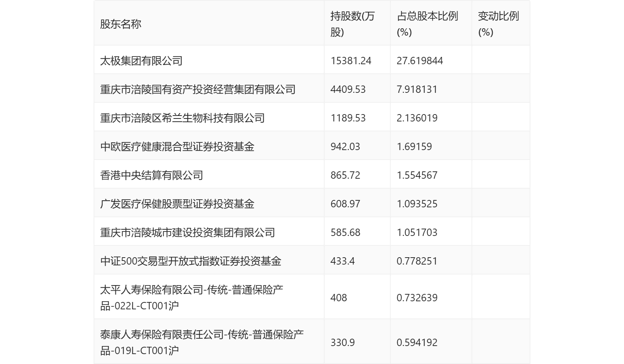Select the 泰康人寿保险有限责任公司 shareholder name
This screenshot has height=364, width=624.
(x=202, y=342)
